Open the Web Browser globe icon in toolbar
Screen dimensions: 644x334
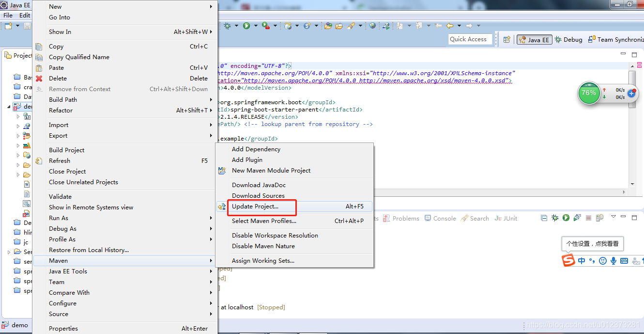coord(372,26)
